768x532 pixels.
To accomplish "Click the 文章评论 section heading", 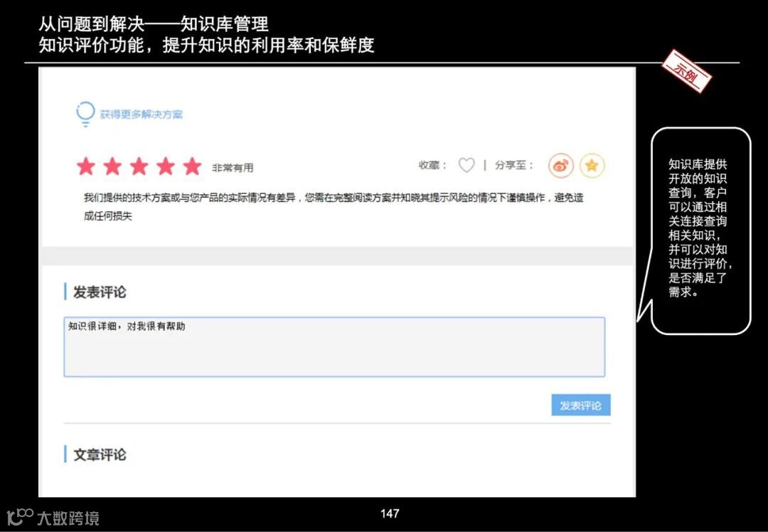I will (x=100, y=454).
